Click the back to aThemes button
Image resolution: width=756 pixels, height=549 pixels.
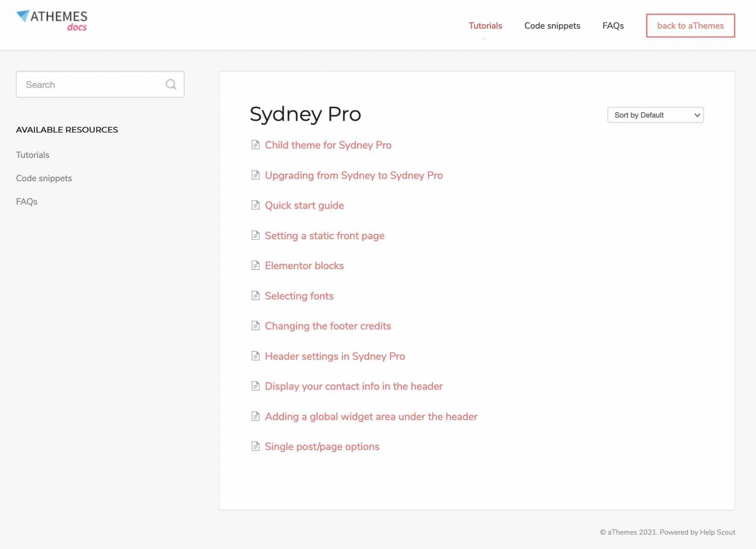(690, 25)
